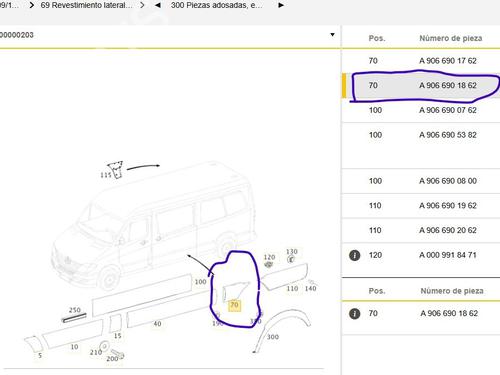Viewport: 500px width, 375px height.
Task: Select part number A 906 690 07 62
Action: [x=448, y=110]
